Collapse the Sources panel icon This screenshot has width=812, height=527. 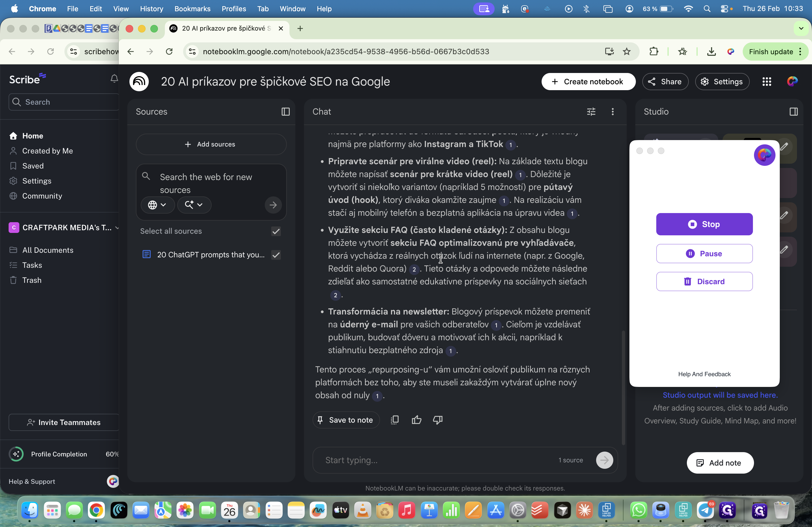(x=285, y=111)
